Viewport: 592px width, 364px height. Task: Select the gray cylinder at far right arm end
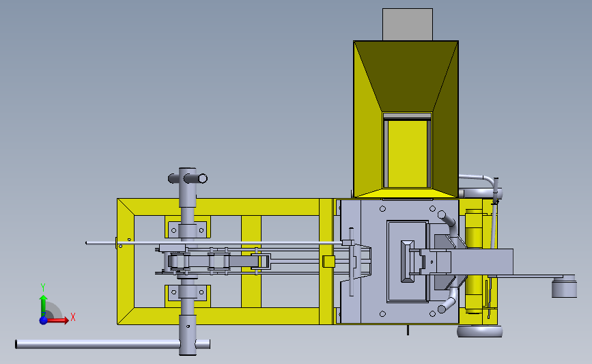point(564,288)
